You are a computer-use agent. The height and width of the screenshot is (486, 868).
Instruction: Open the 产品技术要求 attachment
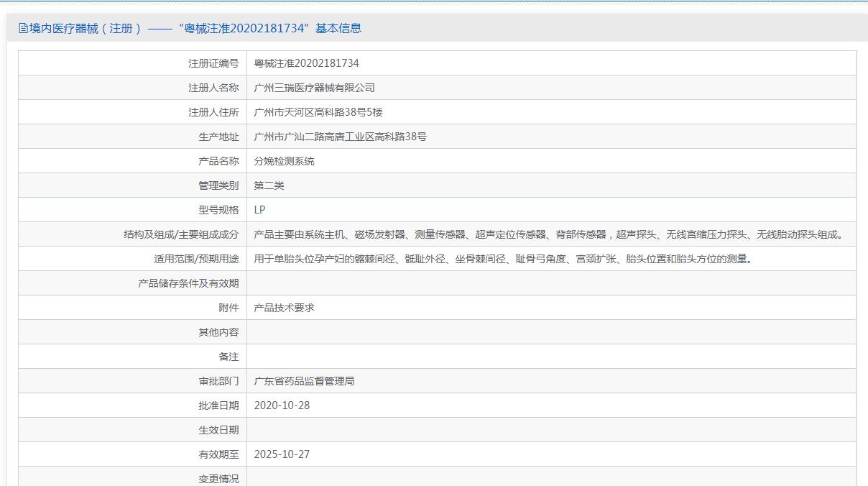[x=285, y=308]
